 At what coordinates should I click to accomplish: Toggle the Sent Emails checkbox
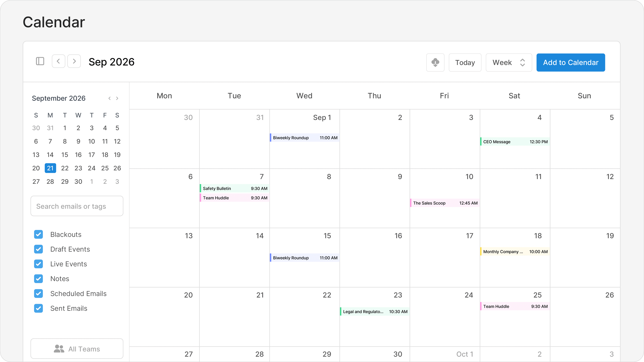39,308
